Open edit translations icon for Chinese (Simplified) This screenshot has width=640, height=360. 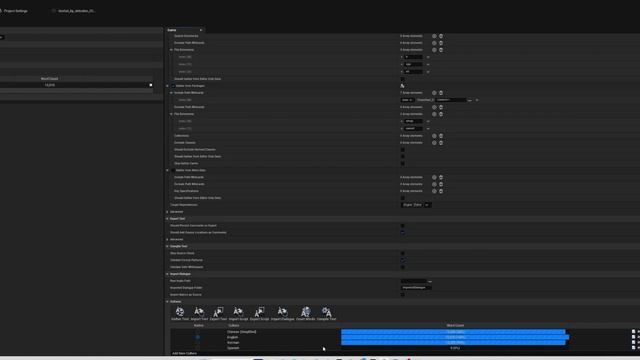tap(633, 332)
